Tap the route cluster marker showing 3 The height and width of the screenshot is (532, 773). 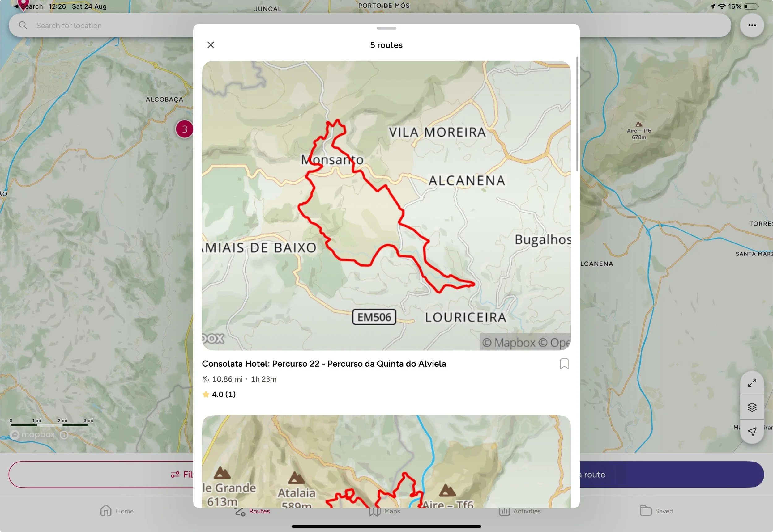coord(184,129)
